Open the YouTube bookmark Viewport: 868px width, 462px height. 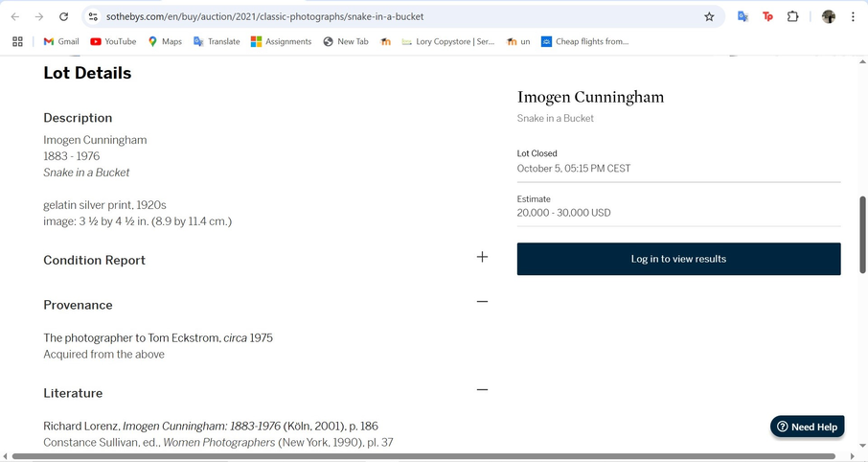pos(113,41)
